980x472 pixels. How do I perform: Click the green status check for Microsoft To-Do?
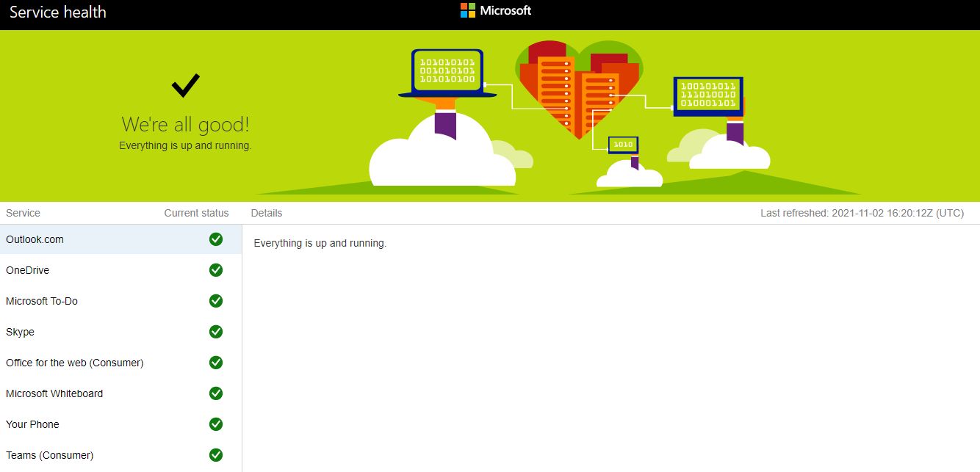coord(216,300)
